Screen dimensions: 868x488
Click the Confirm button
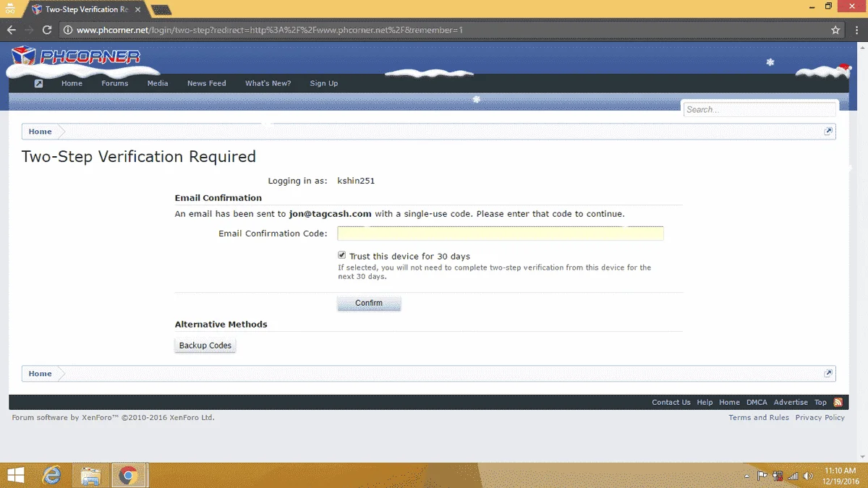pyautogui.click(x=369, y=304)
